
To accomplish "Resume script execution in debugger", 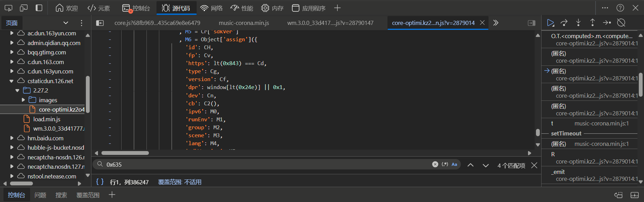I will click(550, 23).
